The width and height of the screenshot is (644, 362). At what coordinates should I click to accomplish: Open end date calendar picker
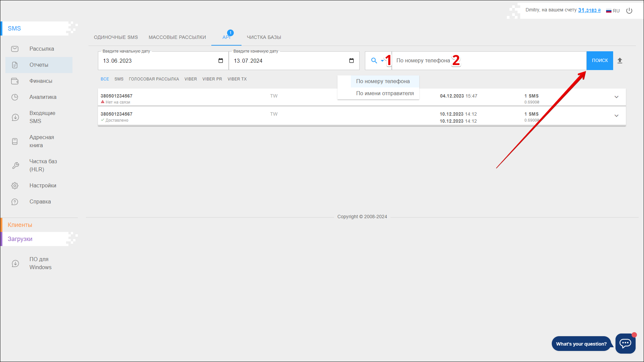(x=352, y=61)
